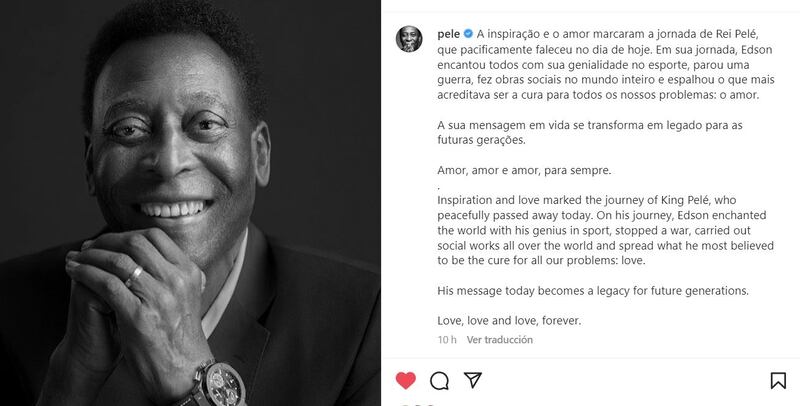The image size is (800, 406).
Task: Click the sentence His message today becomes
Action: coord(593,291)
